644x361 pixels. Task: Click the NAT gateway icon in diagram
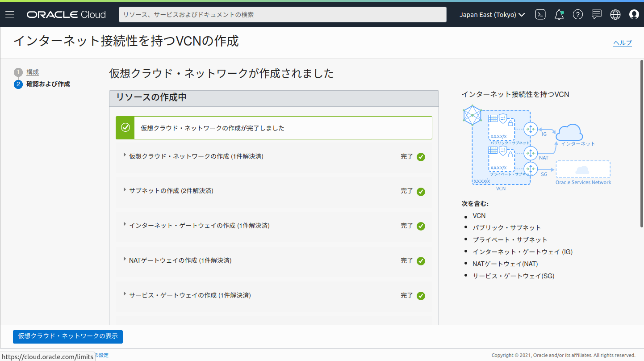pos(531,153)
